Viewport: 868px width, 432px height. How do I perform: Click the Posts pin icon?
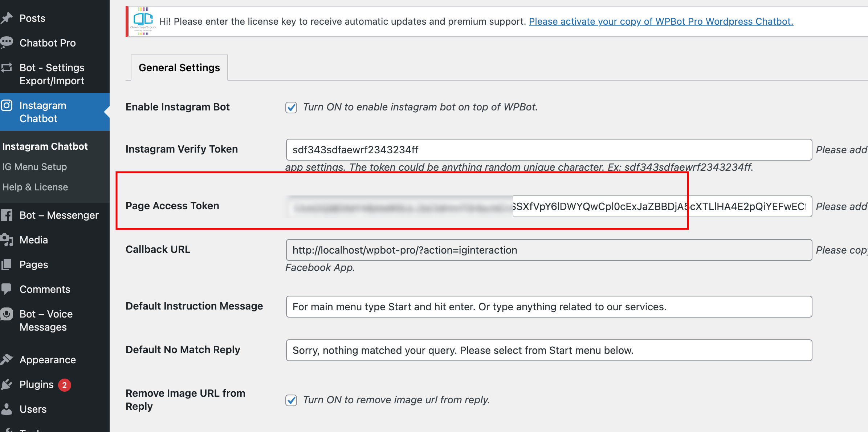pyautogui.click(x=7, y=18)
